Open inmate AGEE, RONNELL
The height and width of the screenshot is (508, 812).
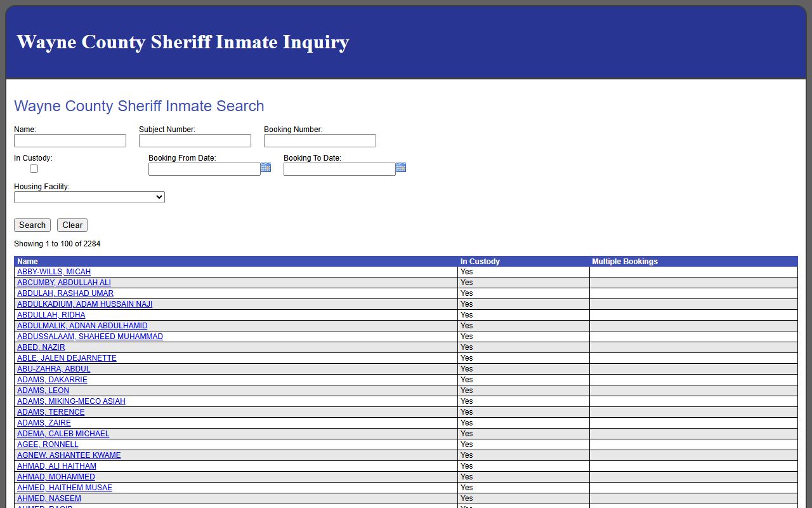point(48,444)
